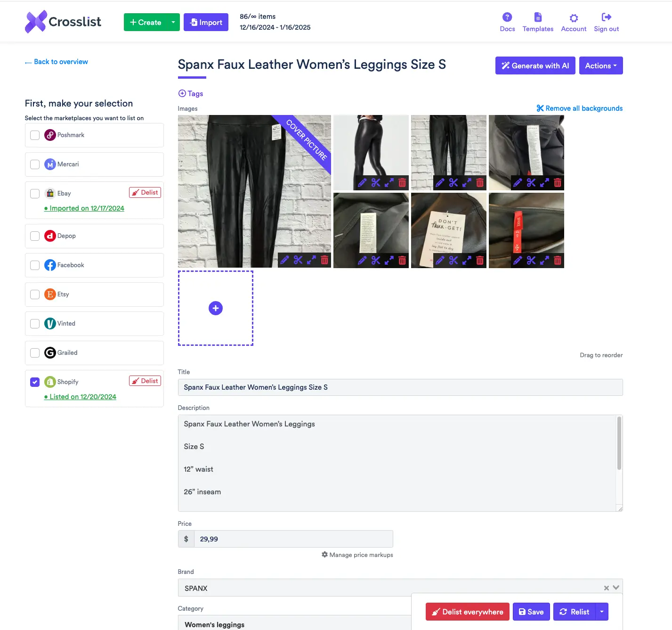Click the Title input field

(400, 387)
